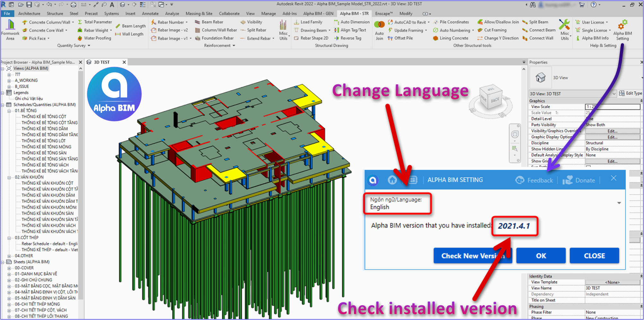Select the Split Rebar tool
The height and width of the screenshot is (320, 644).
[253, 30]
